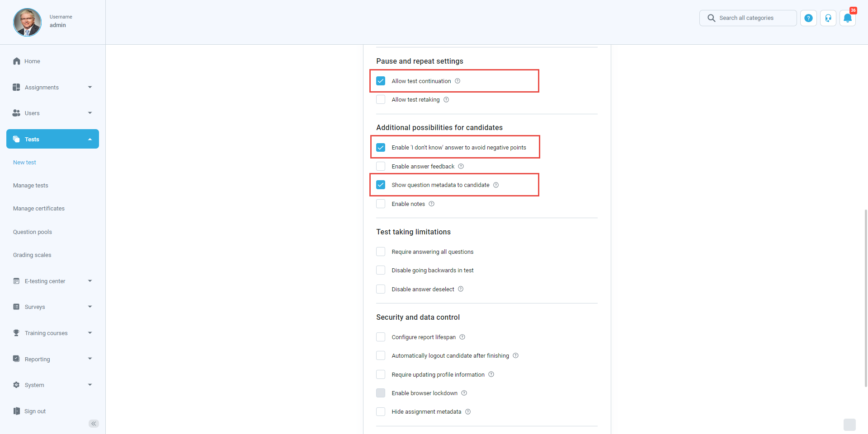Click info icon beside Enable browser lockdown

pyautogui.click(x=464, y=393)
